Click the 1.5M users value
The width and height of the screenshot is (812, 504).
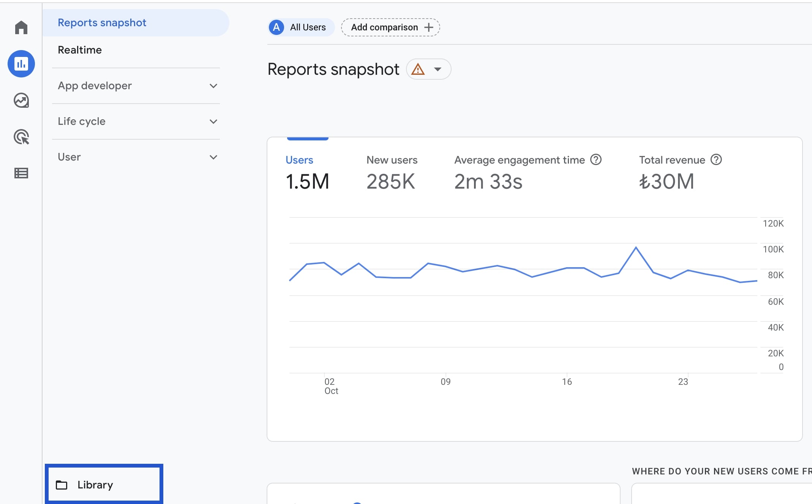tap(307, 181)
